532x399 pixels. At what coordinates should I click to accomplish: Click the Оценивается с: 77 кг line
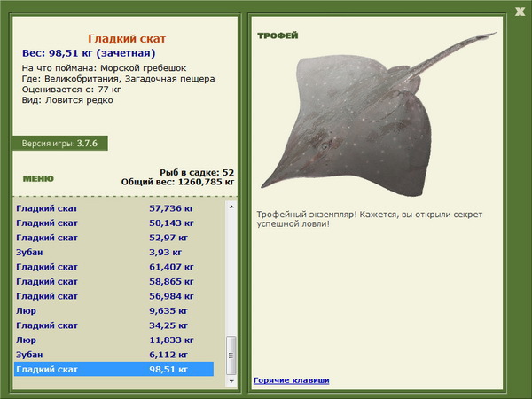pyautogui.click(x=72, y=90)
